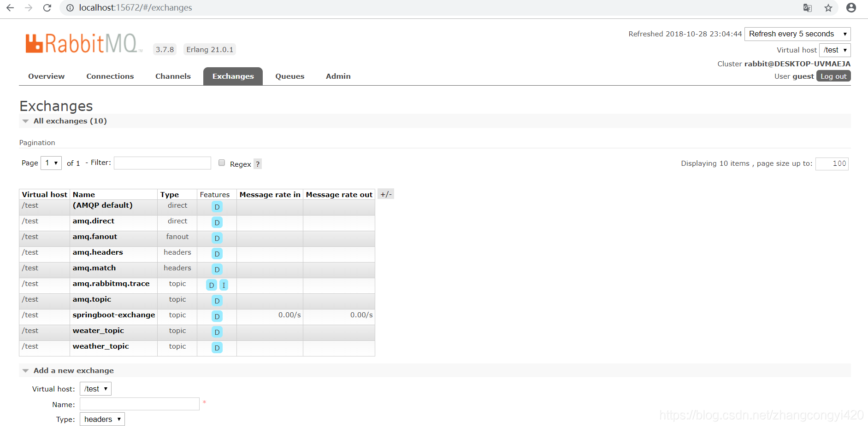Click 0.00/s rate in for springboot-exchange
The image size is (868, 426).
tap(289, 315)
